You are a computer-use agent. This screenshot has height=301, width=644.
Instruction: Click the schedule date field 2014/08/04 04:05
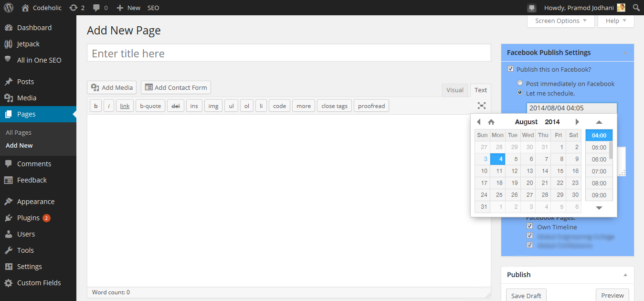point(571,108)
